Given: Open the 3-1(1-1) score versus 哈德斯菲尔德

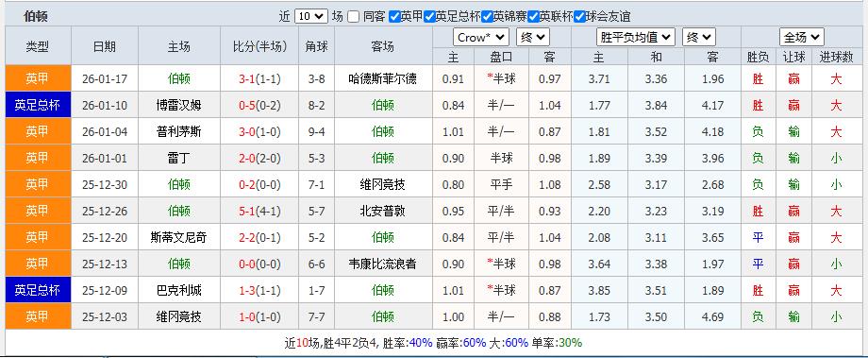Looking at the screenshot, I should click(259, 78).
